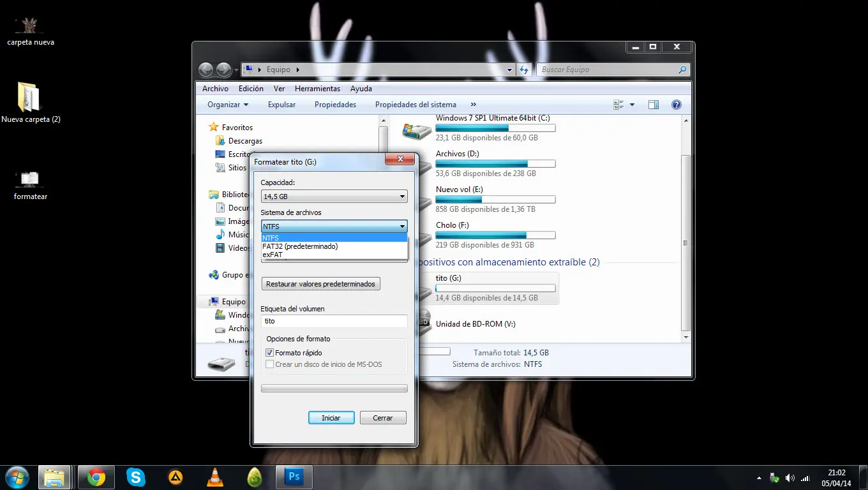The image size is (868, 490).
Task: Show the preview pane icon
Action: click(x=653, y=105)
